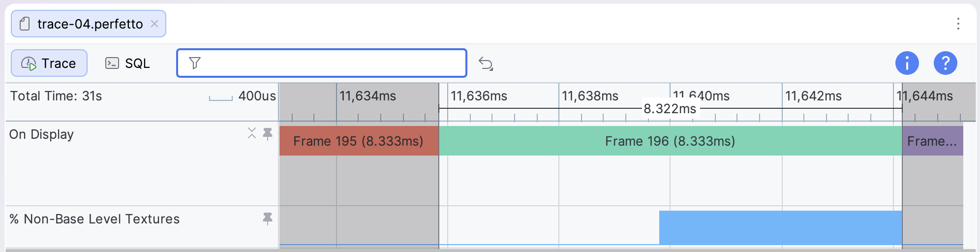Click the blue Non-Base Level Textures counter bar
The width and height of the screenshot is (980, 252).
coord(780,227)
